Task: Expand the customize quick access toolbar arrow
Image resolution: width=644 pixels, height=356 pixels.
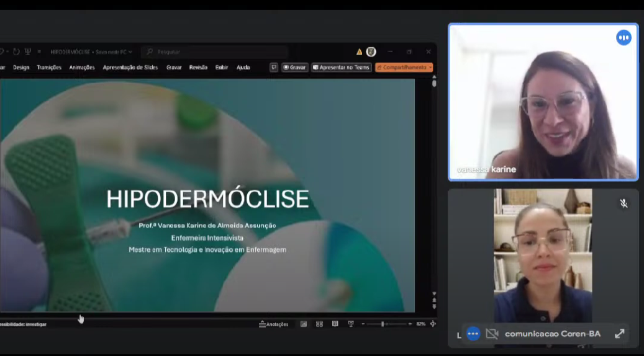Action: pos(39,52)
